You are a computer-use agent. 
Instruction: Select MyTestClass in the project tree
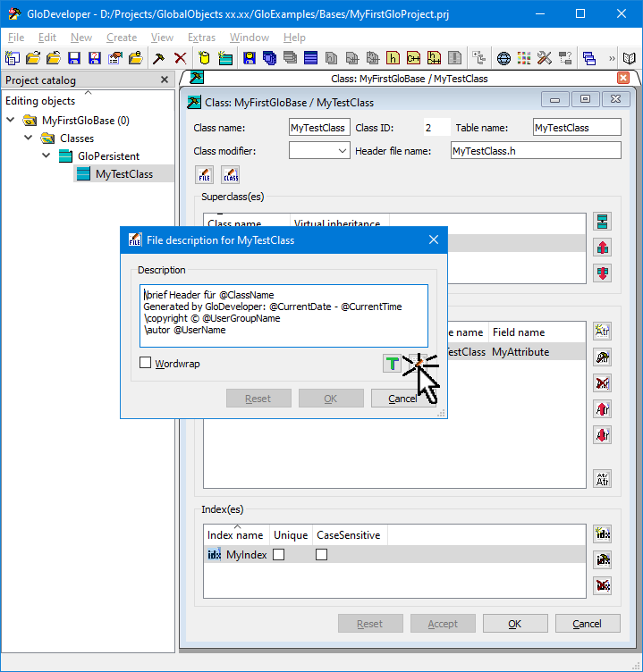pos(124,174)
